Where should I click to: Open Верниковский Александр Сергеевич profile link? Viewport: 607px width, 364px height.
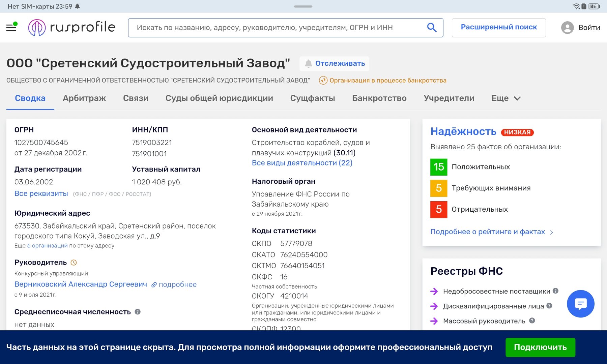click(81, 284)
